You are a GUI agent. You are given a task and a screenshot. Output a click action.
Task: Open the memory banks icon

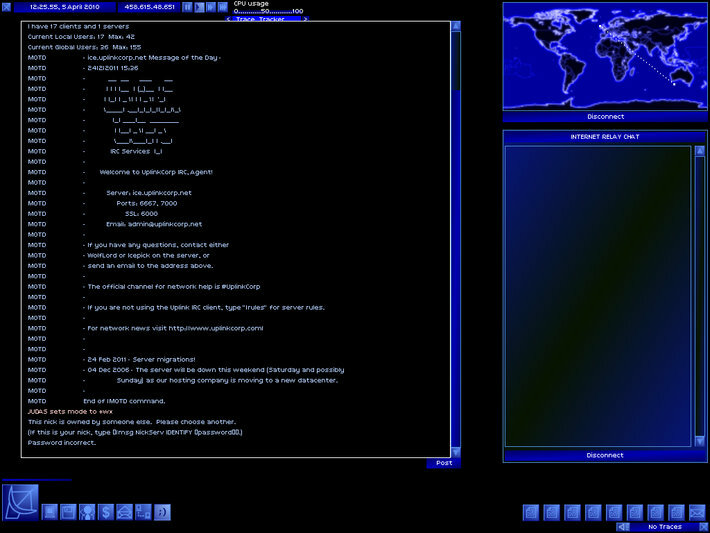[x=68, y=512]
